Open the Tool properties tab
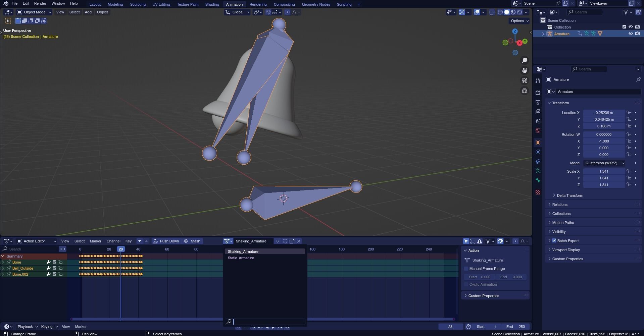 coord(538,80)
